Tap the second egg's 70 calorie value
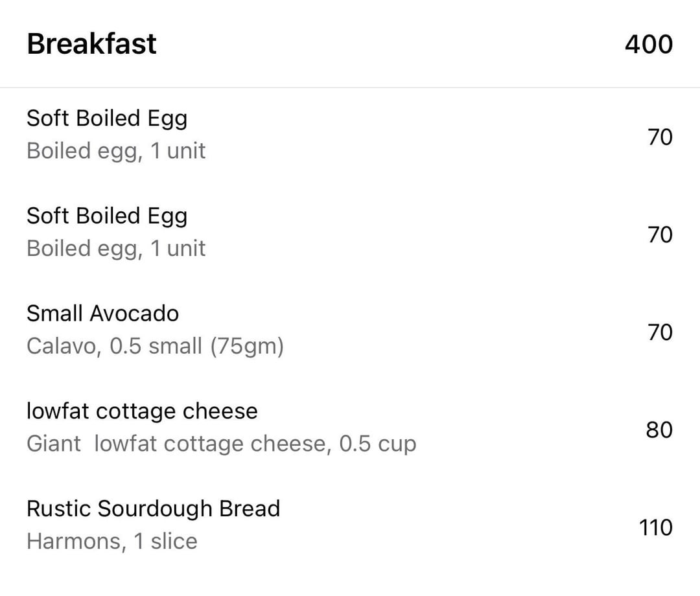Image resolution: width=700 pixels, height=596 pixels. click(660, 235)
